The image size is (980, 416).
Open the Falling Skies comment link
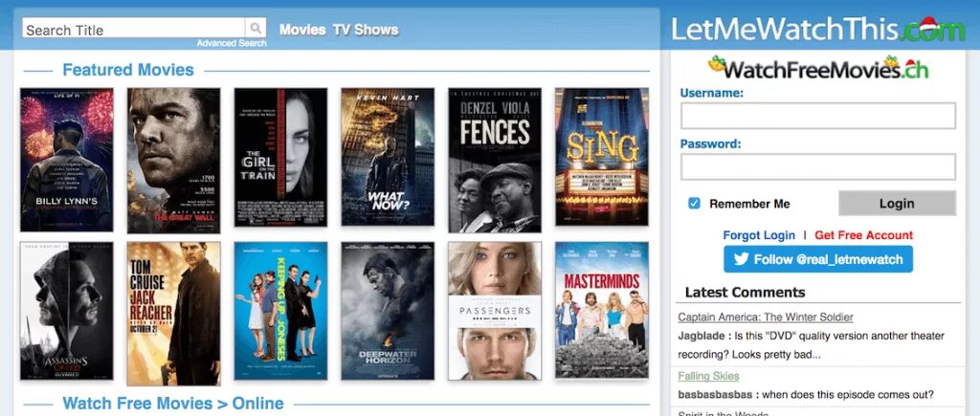(x=709, y=376)
